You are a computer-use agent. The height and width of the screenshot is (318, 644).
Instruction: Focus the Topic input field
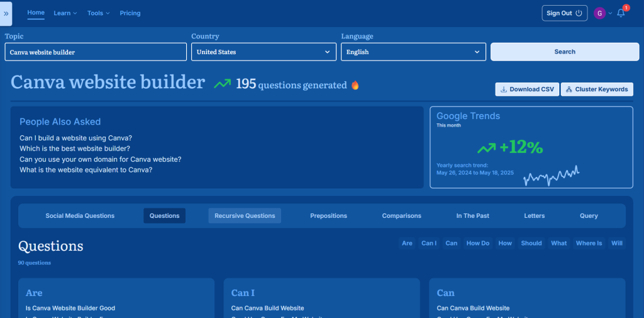tap(96, 52)
